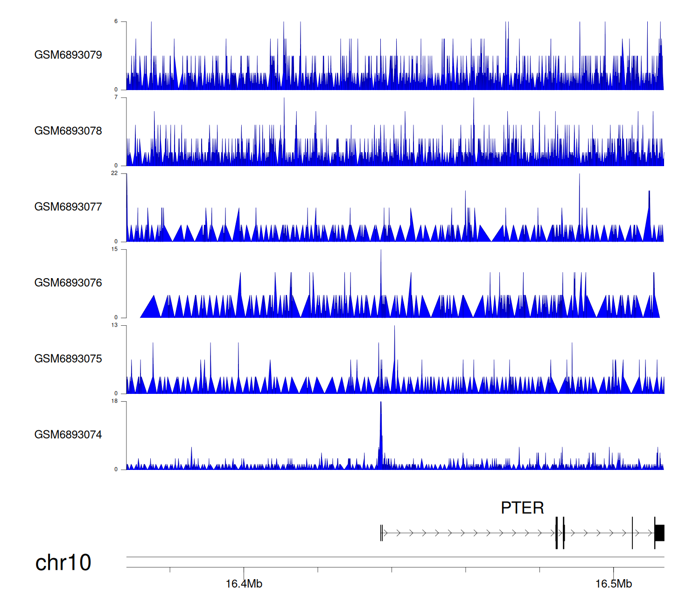Viewport: 700px width, 616px height.
Task: Select the GSM6893076 track label
Action: (68, 283)
